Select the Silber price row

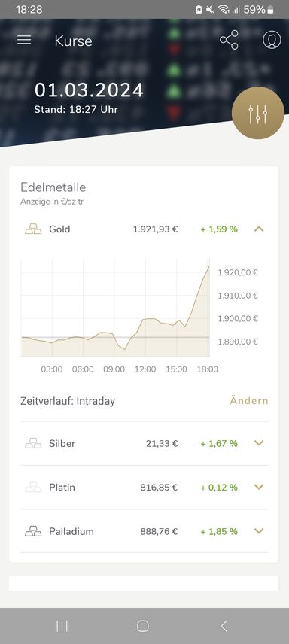144,444
